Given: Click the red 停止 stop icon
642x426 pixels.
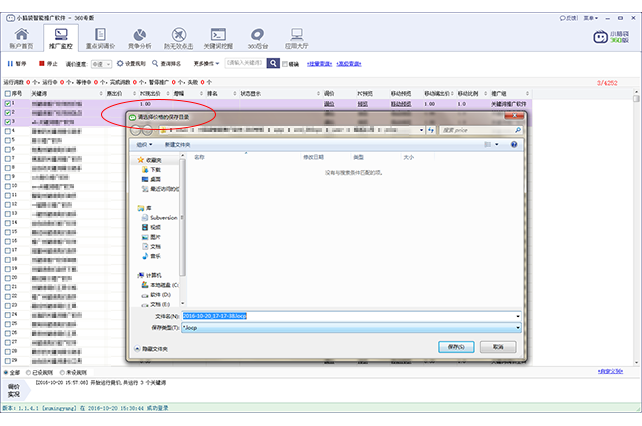Looking at the screenshot, I should 42,63.
